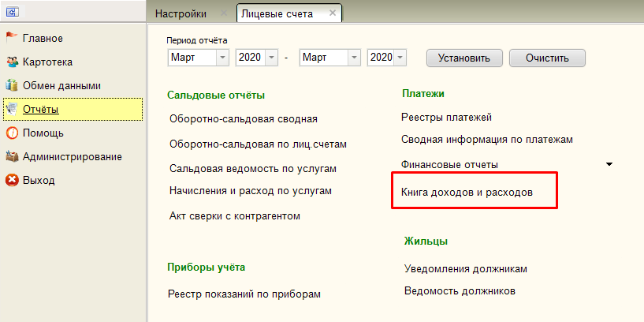Click the Приборы учёта section heading
This screenshot has height=322, width=644.
click(x=207, y=268)
